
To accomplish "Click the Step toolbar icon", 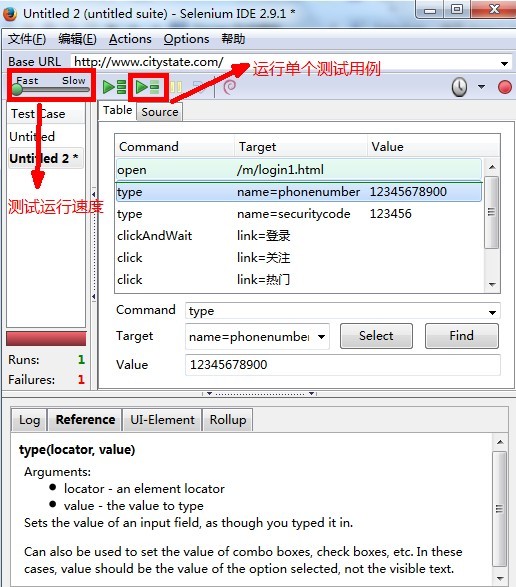I will 198,87.
